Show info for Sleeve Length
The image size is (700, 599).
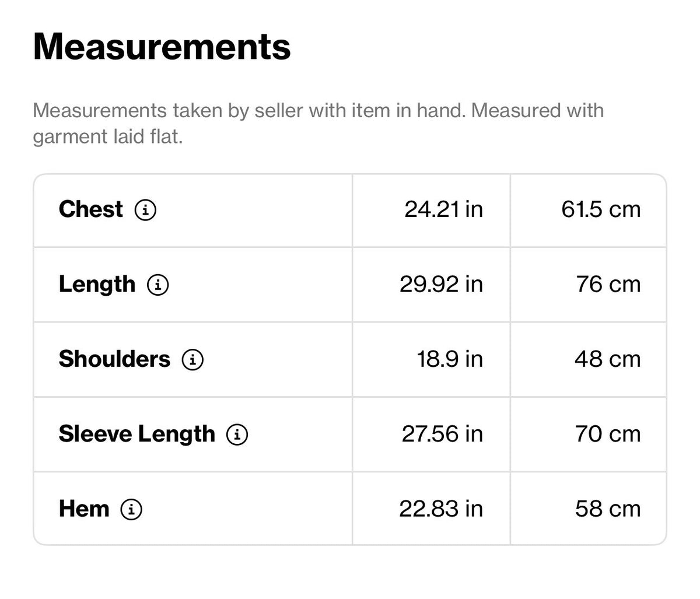[x=237, y=435]
